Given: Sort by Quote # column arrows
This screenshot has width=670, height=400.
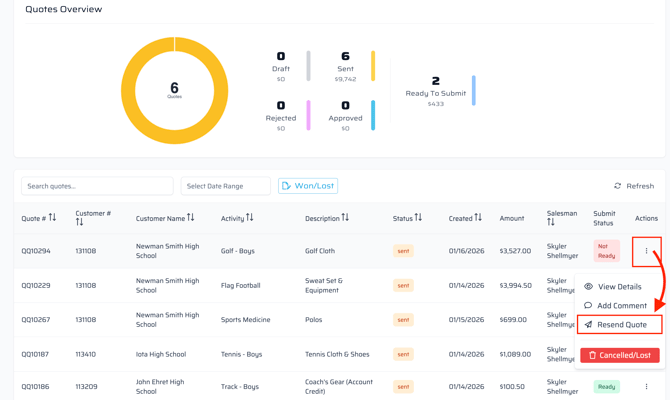Looking at the screenshot, I should [53, 218].
